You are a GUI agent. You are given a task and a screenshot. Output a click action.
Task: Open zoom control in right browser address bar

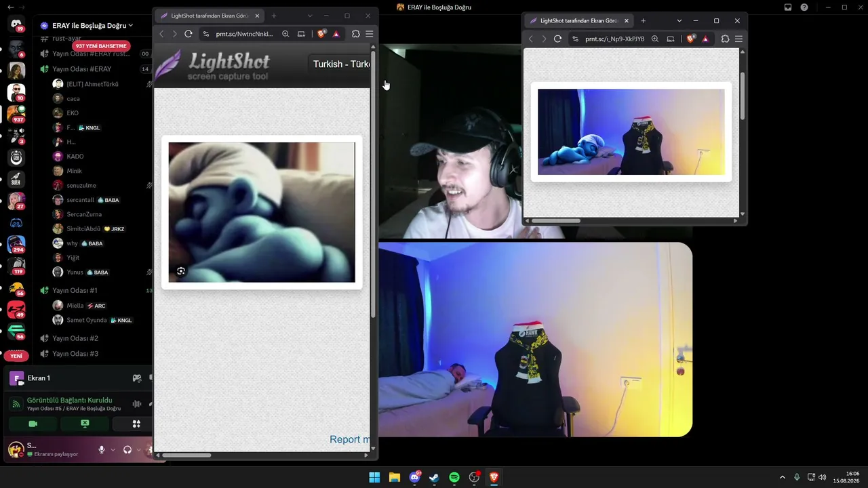tap(655, 39)
